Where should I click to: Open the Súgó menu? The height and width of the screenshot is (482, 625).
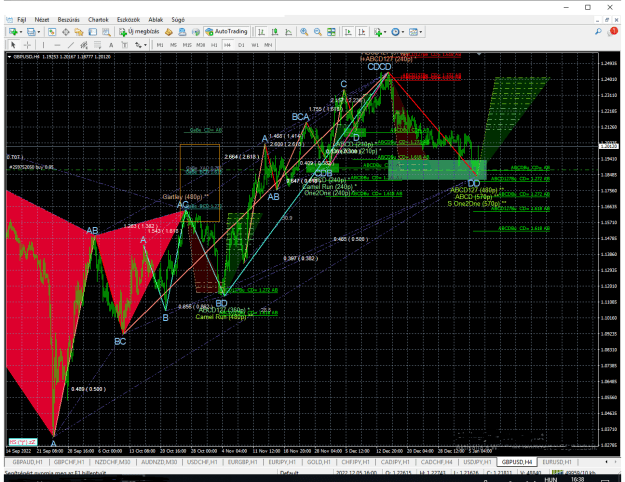178,20
